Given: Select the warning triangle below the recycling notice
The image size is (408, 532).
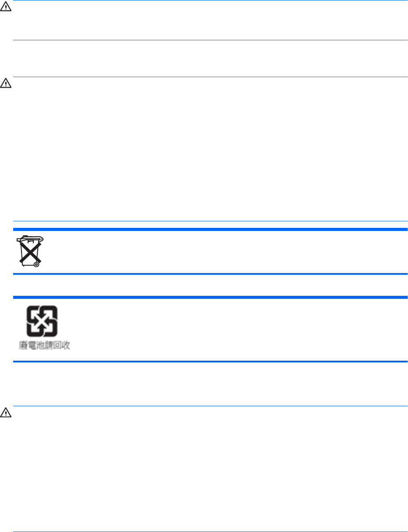Looking at the screenshot, I should 5,412.
